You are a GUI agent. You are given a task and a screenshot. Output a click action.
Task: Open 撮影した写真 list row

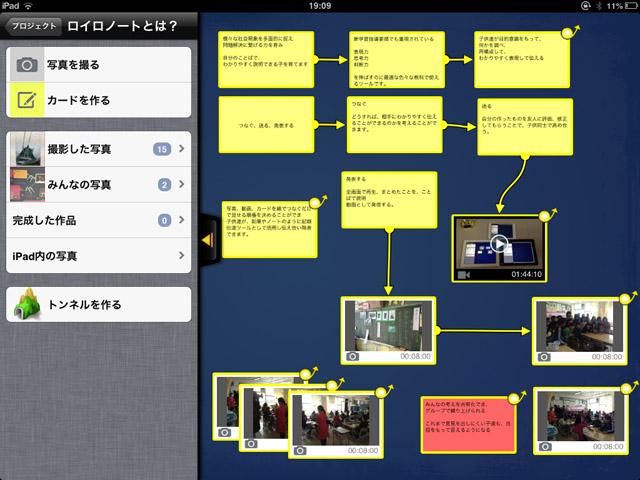tap(99, 149)
